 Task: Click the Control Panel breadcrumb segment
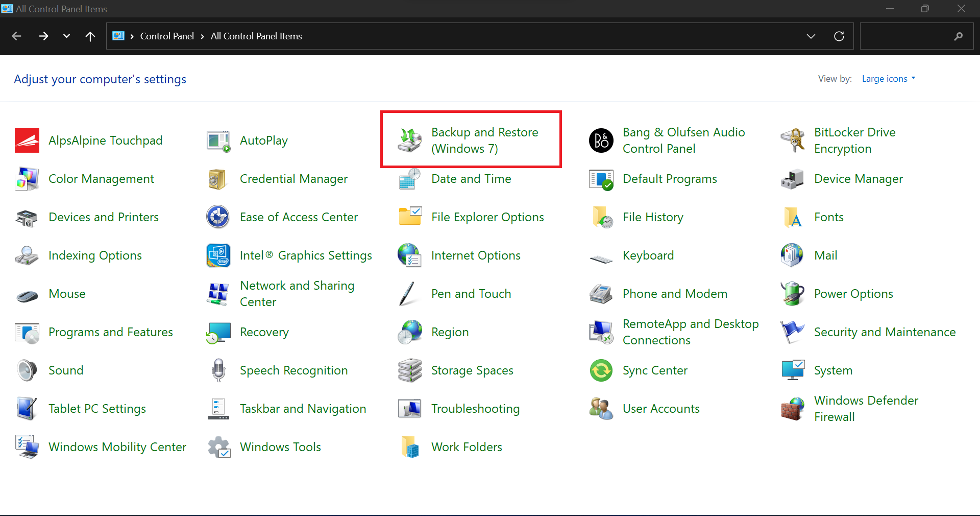click(x=167, y=36)
